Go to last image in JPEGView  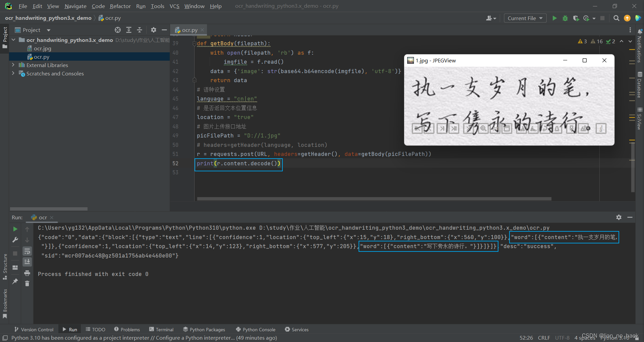454,128
